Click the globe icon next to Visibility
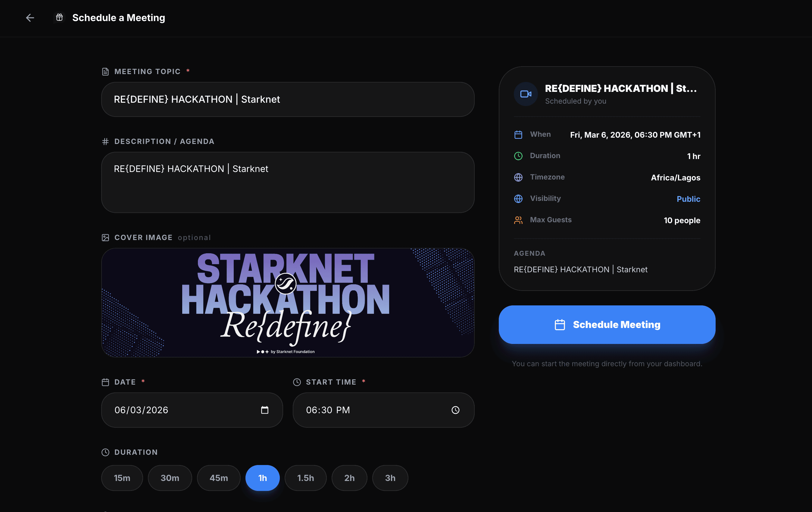This screenshot has height=512, width=812. [518, 199]
